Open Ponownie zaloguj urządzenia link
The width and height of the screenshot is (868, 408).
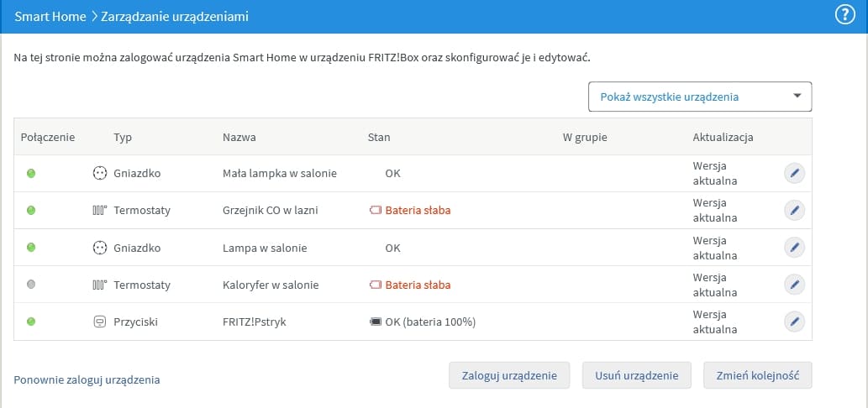click(87, 379)
